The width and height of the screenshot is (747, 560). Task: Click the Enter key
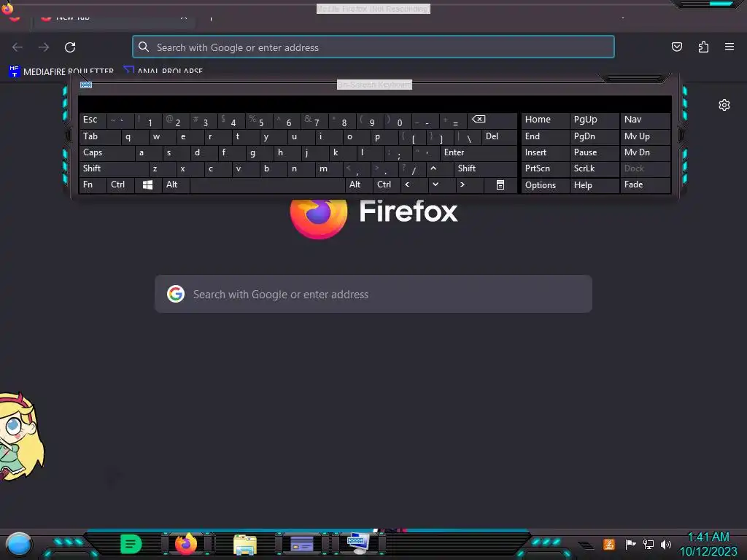tap(479, 153)
